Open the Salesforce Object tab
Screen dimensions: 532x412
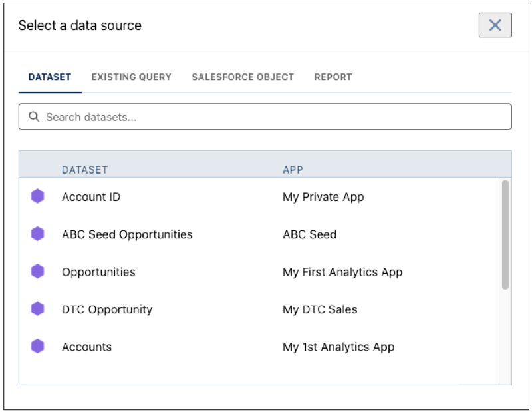(243, 77)
